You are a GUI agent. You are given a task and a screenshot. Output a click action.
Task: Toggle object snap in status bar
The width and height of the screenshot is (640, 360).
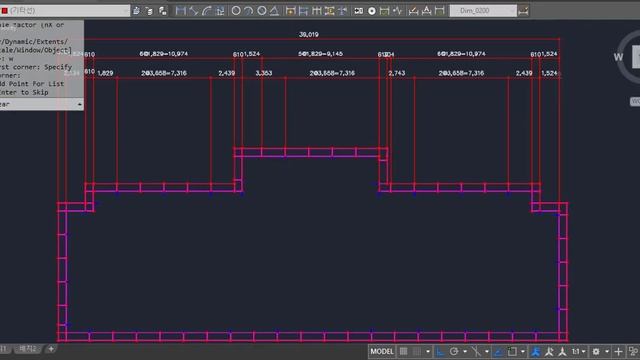(x=512, y=351)
